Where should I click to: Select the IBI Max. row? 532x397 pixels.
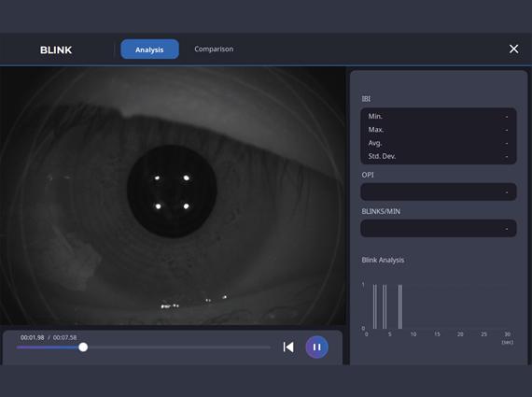[439, 130]
